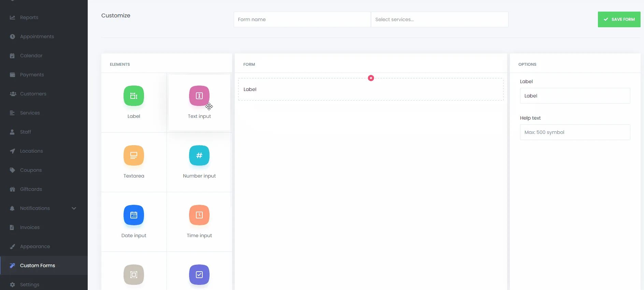Go to Services section

tap(30, 113)
